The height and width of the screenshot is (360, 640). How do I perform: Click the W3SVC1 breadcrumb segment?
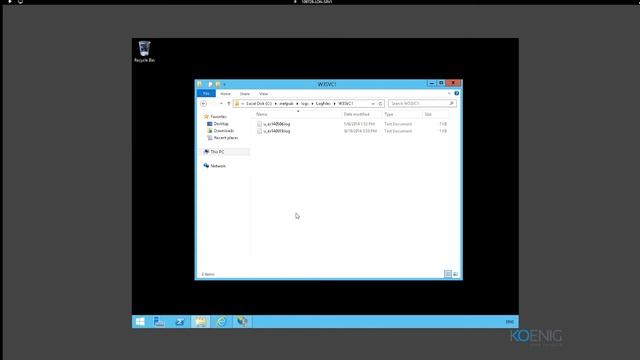[346, 104]
